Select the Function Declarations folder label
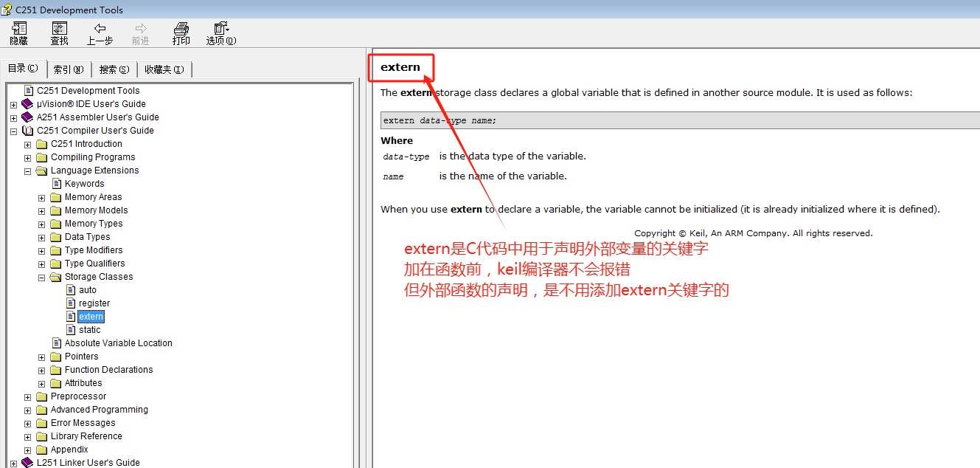 point(108,370)
